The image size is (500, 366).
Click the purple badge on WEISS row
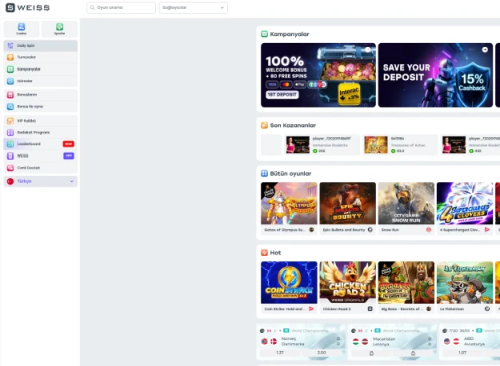[x=68, y=156]
